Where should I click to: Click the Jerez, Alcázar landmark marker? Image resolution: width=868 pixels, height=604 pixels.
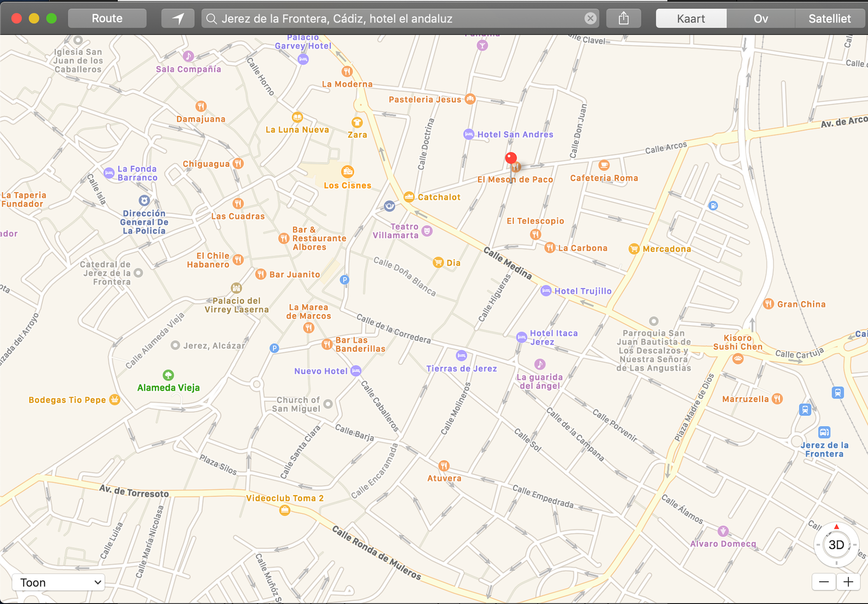pyautogui.click(x=175, y=346)
